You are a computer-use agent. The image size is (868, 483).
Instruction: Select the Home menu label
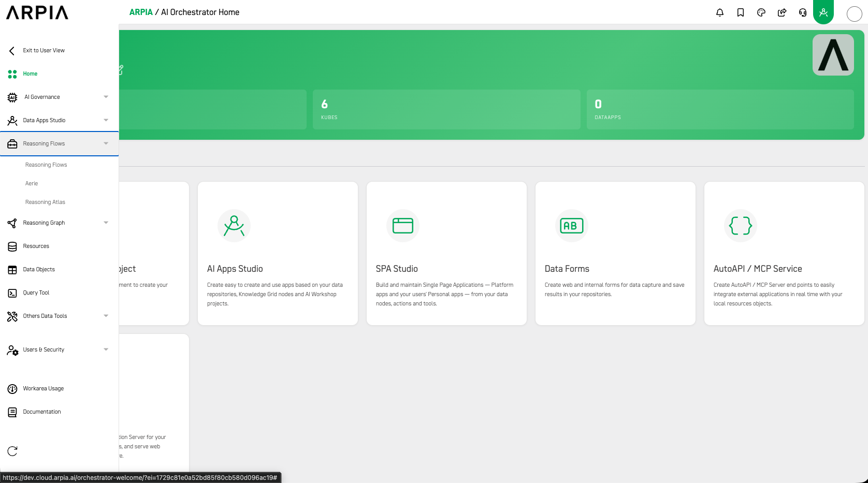30,74
